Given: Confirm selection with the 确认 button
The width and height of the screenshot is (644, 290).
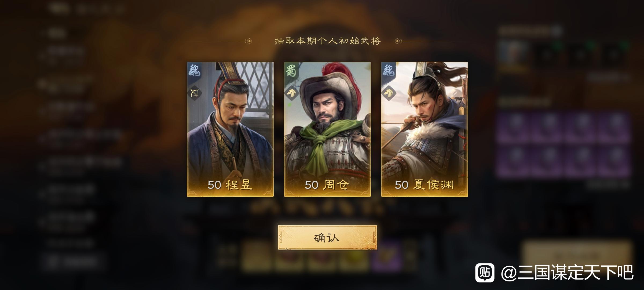Looking at the screenshot, I should (x=327, y=237).
